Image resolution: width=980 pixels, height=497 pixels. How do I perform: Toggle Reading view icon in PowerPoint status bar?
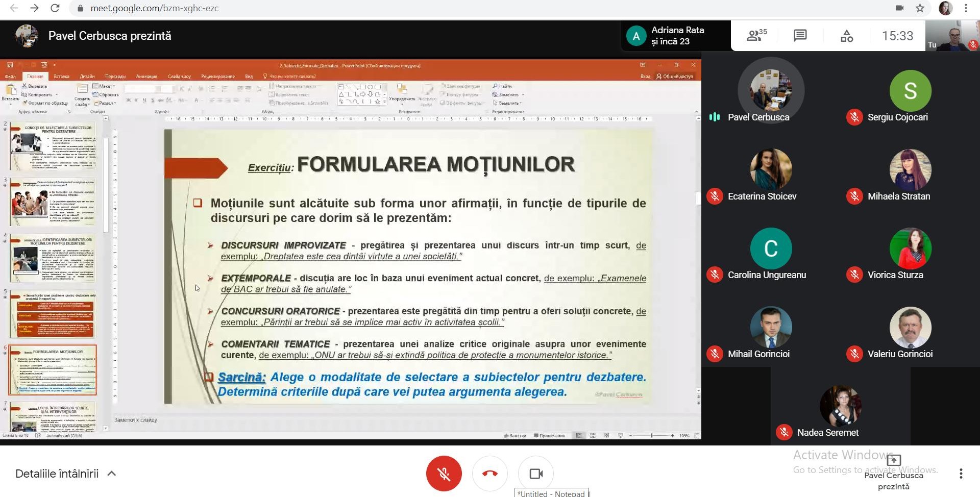[606, 436]
